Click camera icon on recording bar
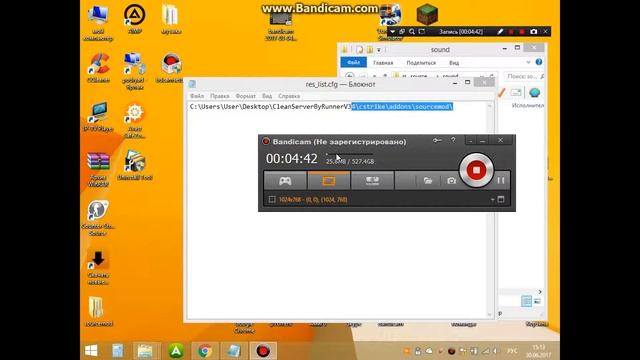This screenshot has width=640, height=360. tap(533, 31)
